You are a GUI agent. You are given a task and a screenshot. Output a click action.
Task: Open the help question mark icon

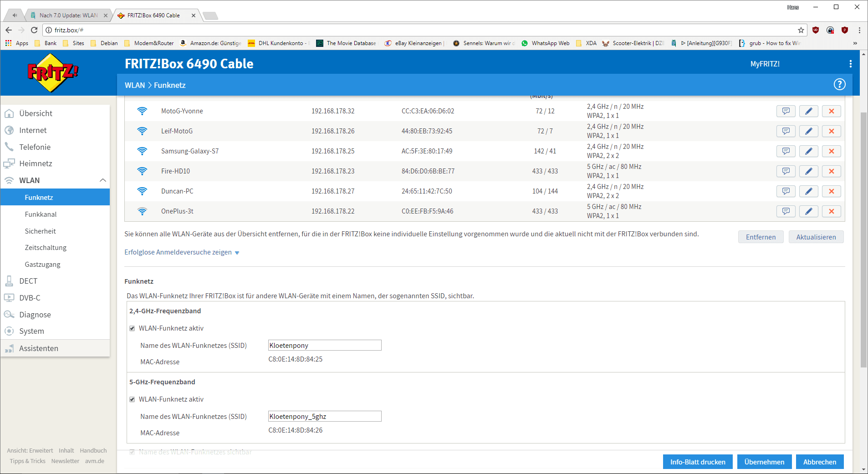(x=839, y=84)
